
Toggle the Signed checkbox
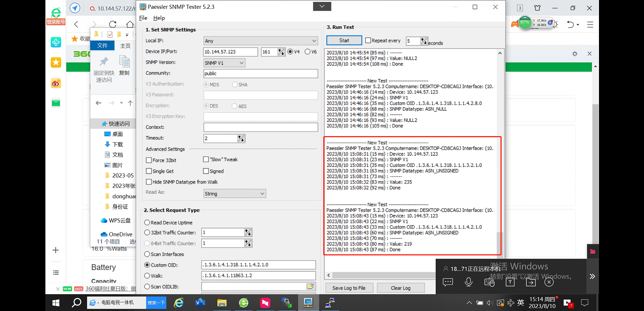(x=206, y=171)
